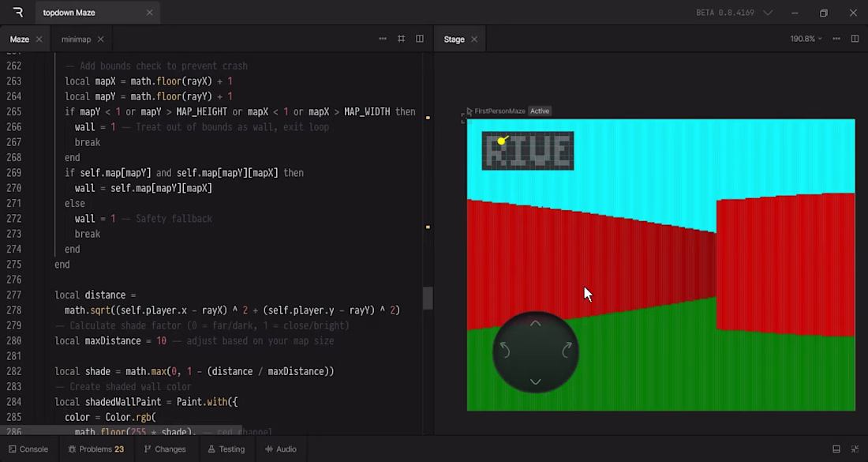Click the yellow player dot on the minimap
Image resolution: width=868 pixels, height=462 pixels.
click(501, 141)
